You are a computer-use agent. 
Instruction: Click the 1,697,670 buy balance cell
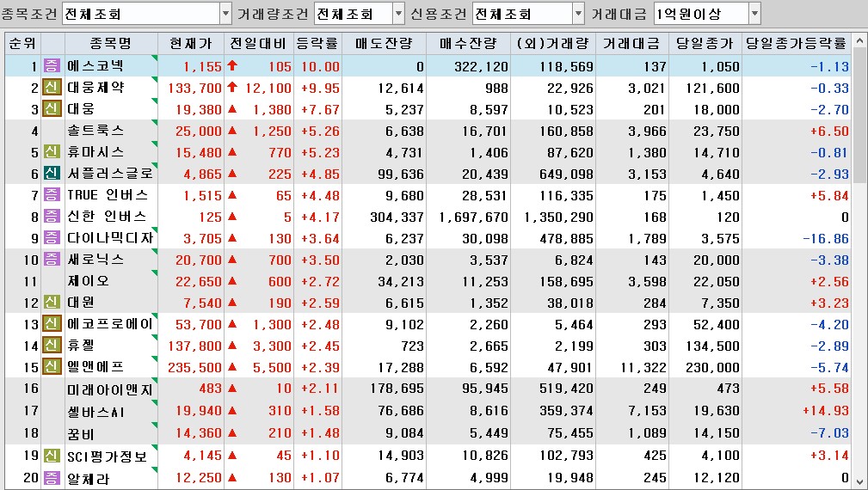click(473, 217)
